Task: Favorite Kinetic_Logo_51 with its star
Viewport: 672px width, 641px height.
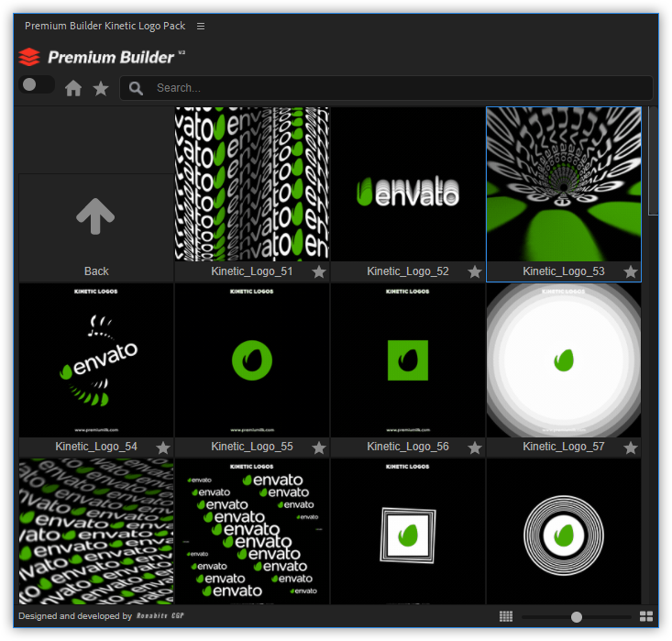Action: pos(319,271)
